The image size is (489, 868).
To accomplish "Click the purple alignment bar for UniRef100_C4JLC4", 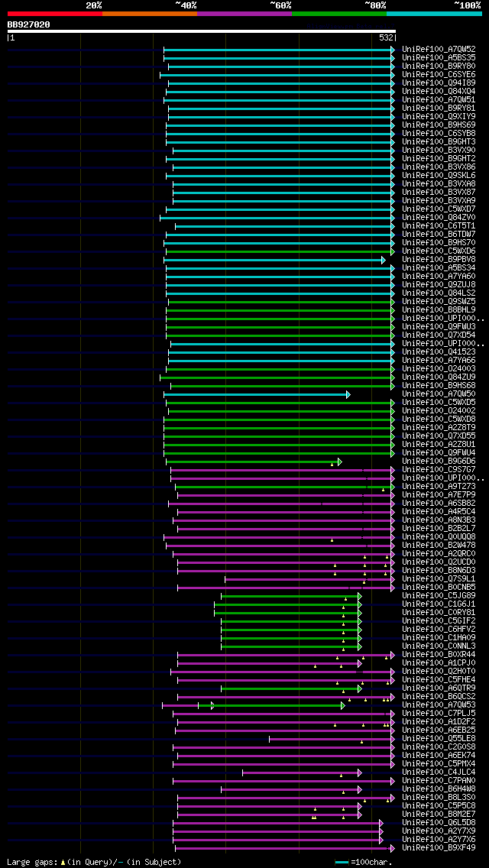I will pos(302,772).
